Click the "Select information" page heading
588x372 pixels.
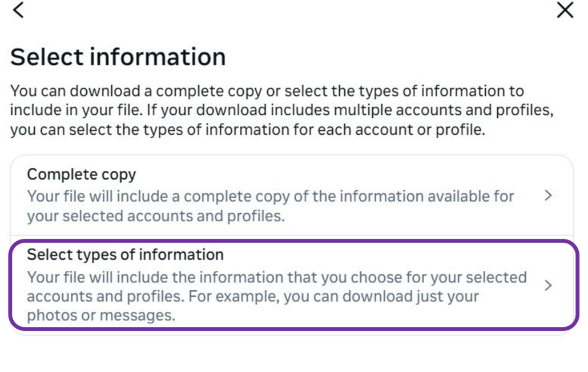coord(118,57)
